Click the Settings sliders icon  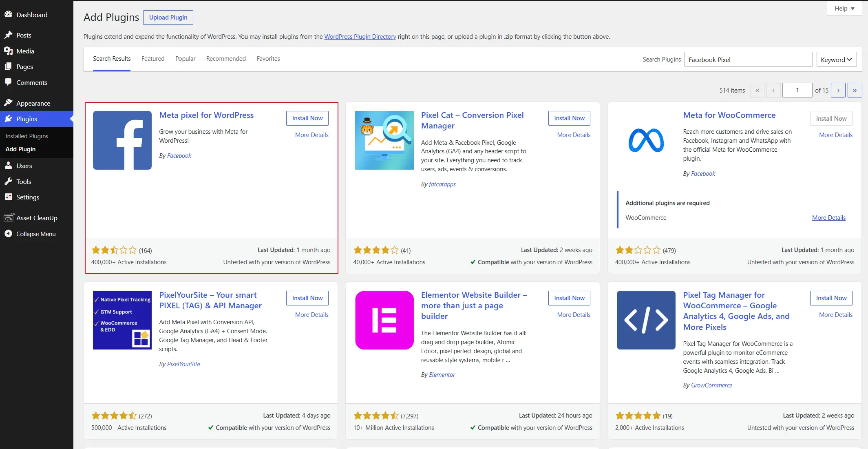pyautogui.click(x=8, y=197)
